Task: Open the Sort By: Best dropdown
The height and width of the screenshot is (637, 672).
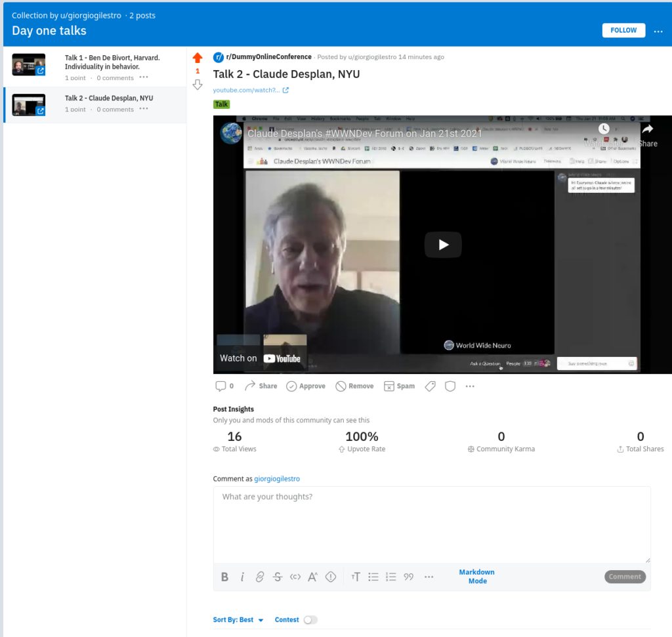Action: [x=238, y=620]
